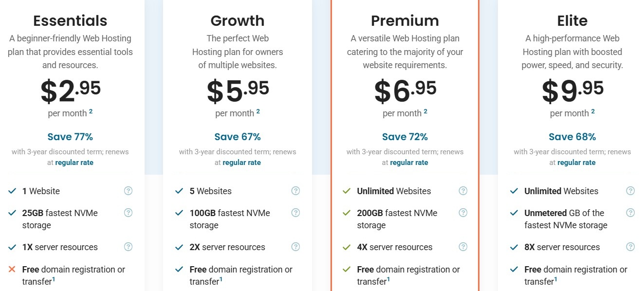
Task: Click the help icon beside 25GB NVMe storage
Action: [128, 213]
